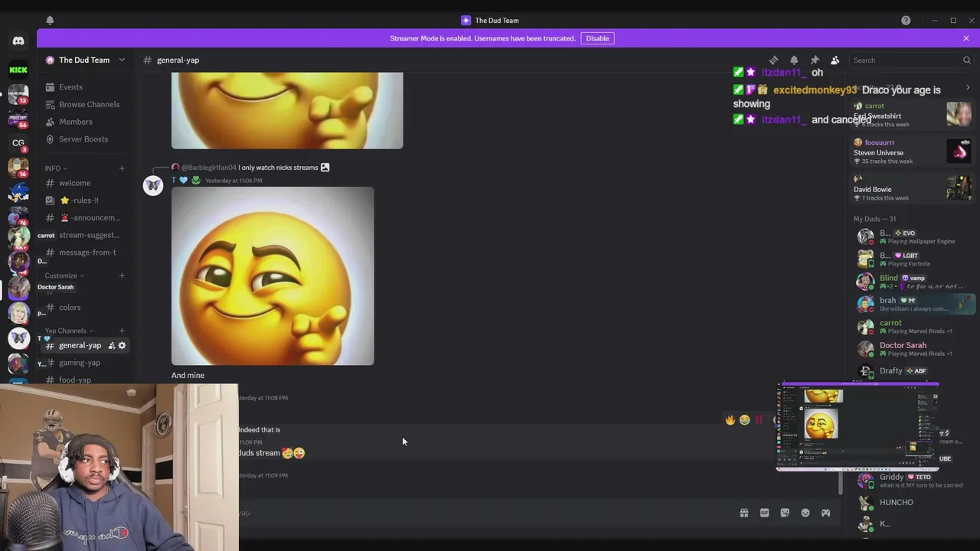Add channel to INFO category
The height and width of the screenshot is (551, 980).
coord(122,168)
